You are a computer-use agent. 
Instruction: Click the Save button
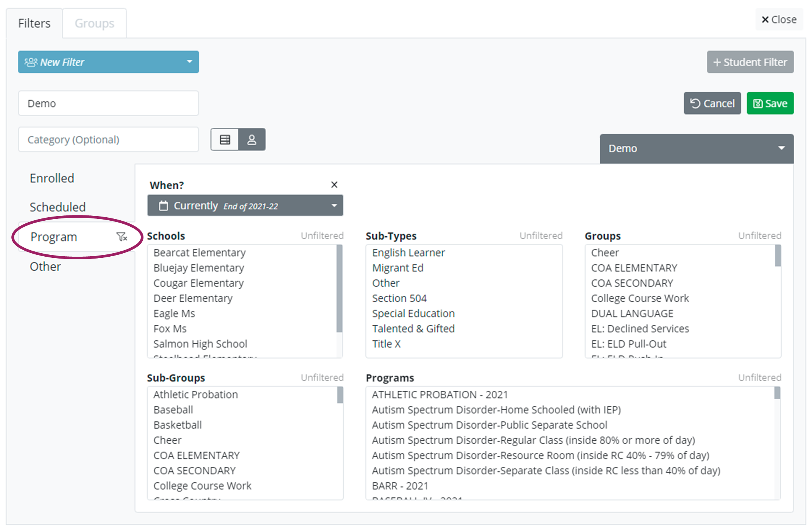point(770,103)
